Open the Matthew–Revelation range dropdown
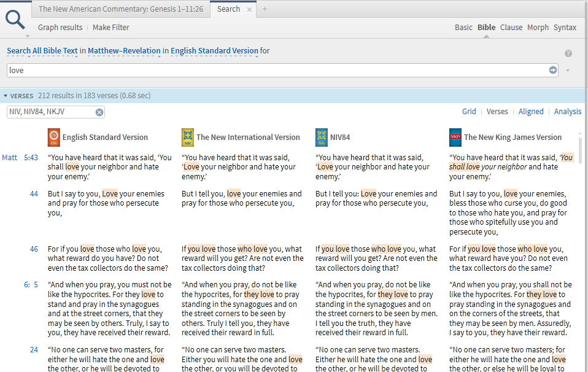 point(124,51)
